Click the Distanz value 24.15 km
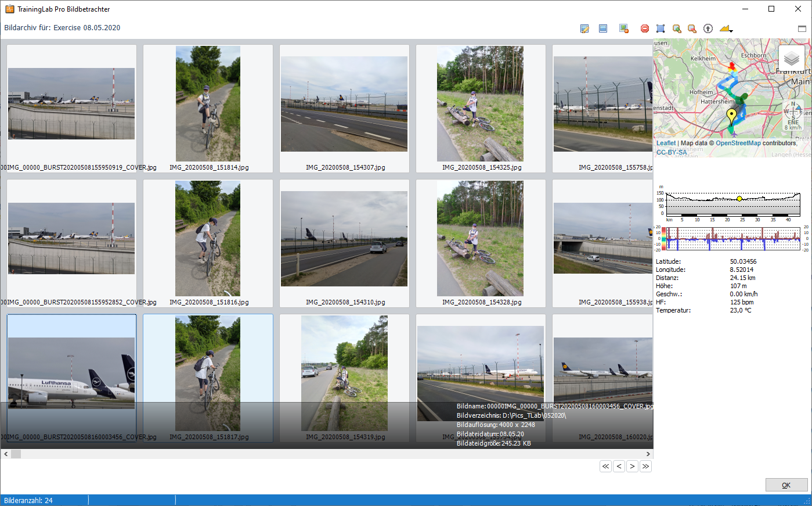Image resolution: width=812 pixels, height=506 pixels. pos(742,278)
